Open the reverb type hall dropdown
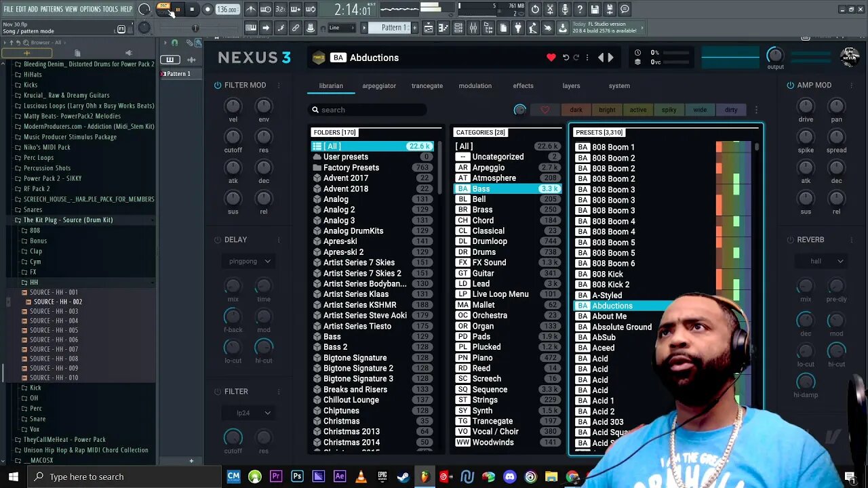This screenshot has width=868, height=488. click(821, 261)
